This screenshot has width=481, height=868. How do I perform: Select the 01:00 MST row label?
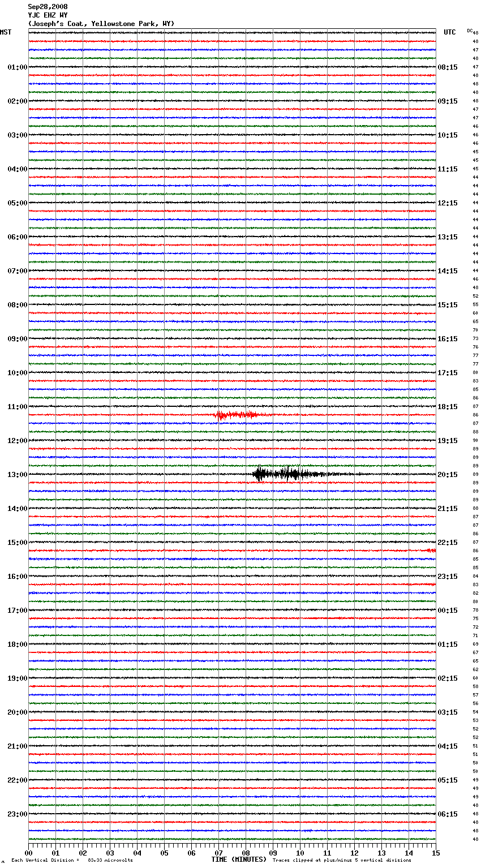(18, 67)
